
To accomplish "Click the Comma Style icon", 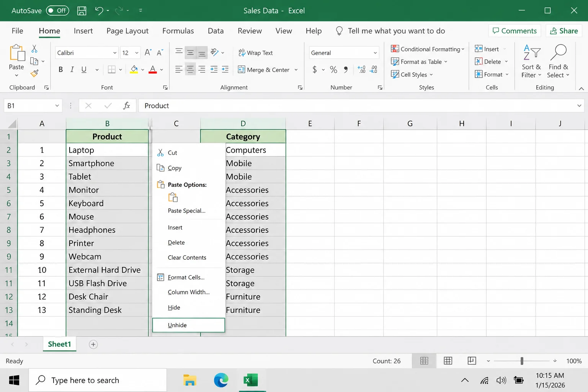I will [346, 69].
